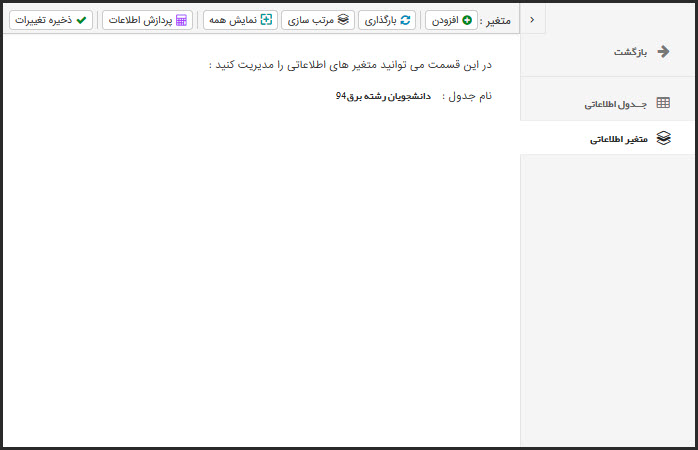Run پردازش اطلاعات from the toolbar
The width and height of the screenshot is (698, 450).
point(146,20)
